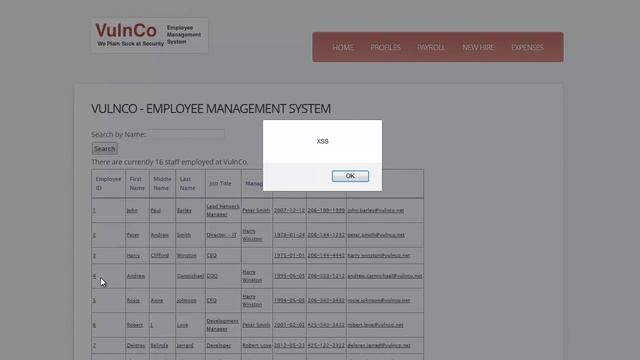640x360 pixels.
Task: Open email rosie.johnson@vulnco.net
Action: click(379, 300)
